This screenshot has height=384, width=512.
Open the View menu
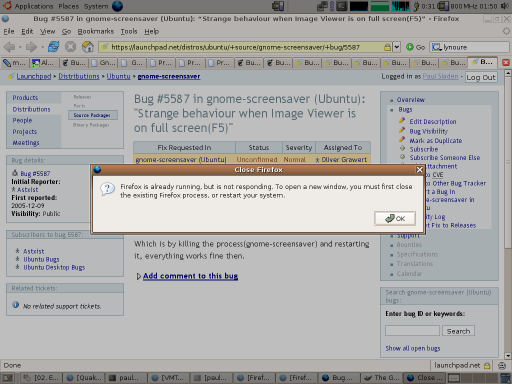click(47, 31)
